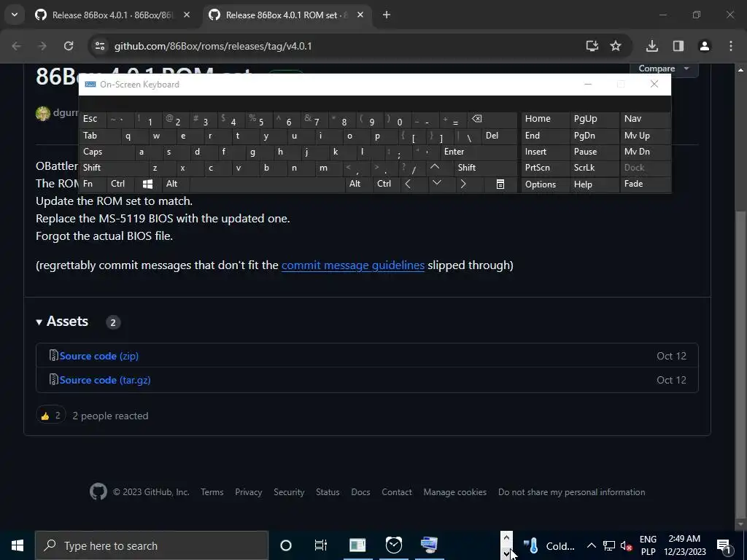Viewport: 747px width, 560px height.
Task: Open Chrome profile menu
Action: pos(704,46)
